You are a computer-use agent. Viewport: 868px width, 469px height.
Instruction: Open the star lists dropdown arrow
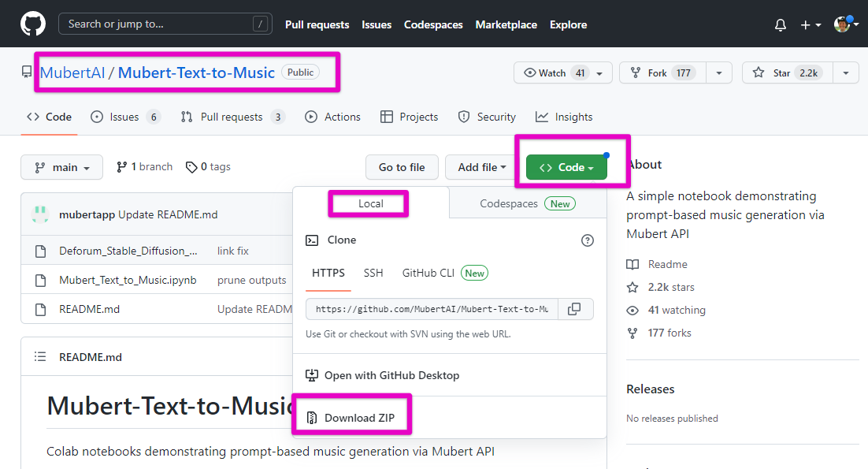[845, 73]
